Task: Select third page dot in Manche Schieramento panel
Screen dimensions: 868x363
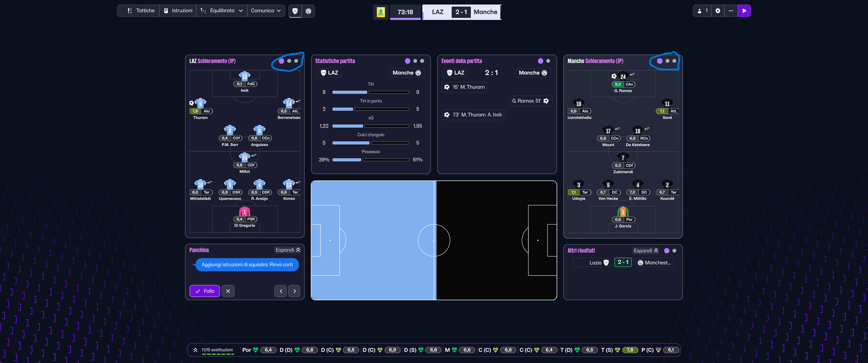Action: point(674,61)
